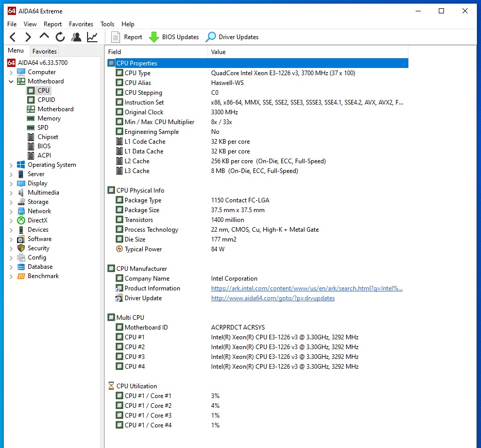This screenshot has height=448, width=481.
Task: Open the Favorites menu
Action: (81, 24)
